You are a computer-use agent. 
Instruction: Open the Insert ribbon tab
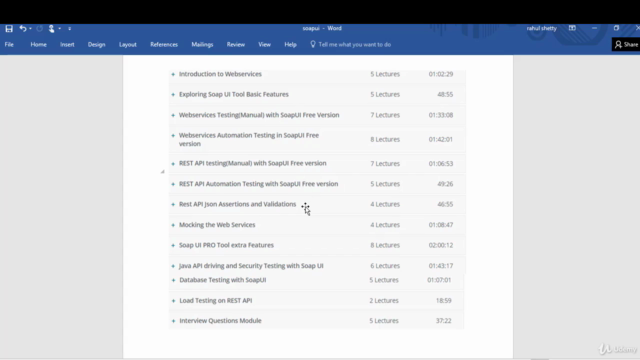[67, 44]
